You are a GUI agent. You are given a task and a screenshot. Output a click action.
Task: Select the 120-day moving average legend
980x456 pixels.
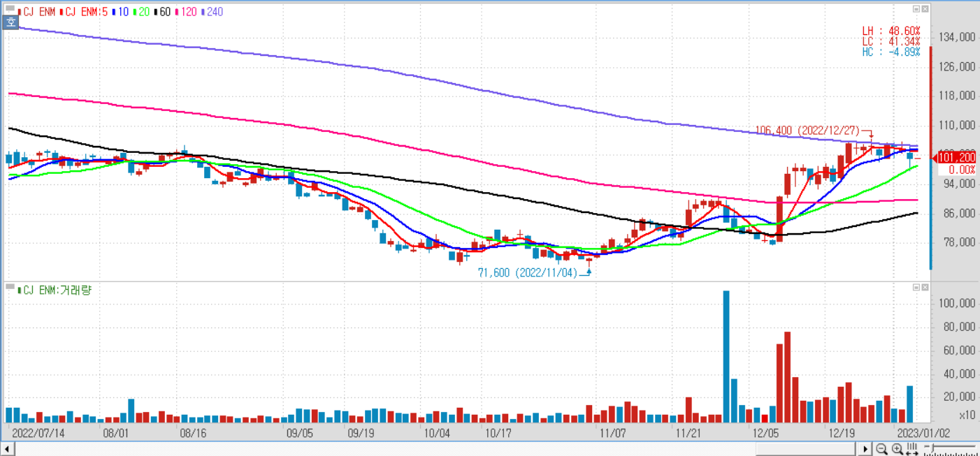[186, 12]
